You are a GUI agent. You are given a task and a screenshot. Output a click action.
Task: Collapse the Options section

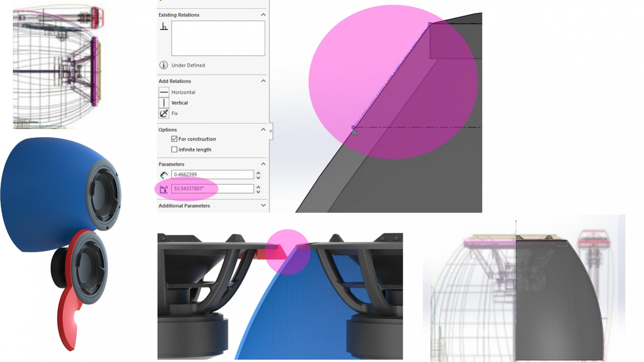tap(263, 129)
